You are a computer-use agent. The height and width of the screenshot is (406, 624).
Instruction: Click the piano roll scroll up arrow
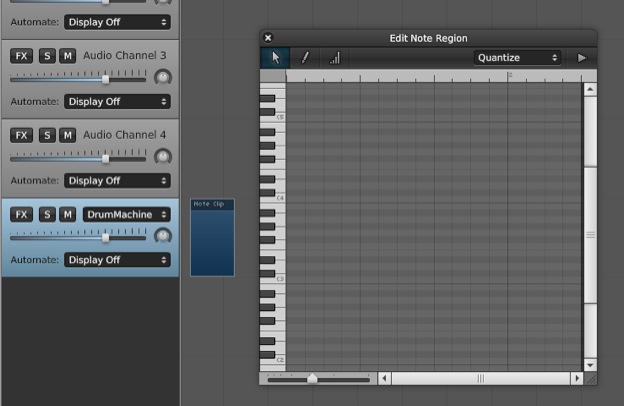click(590, 89)
